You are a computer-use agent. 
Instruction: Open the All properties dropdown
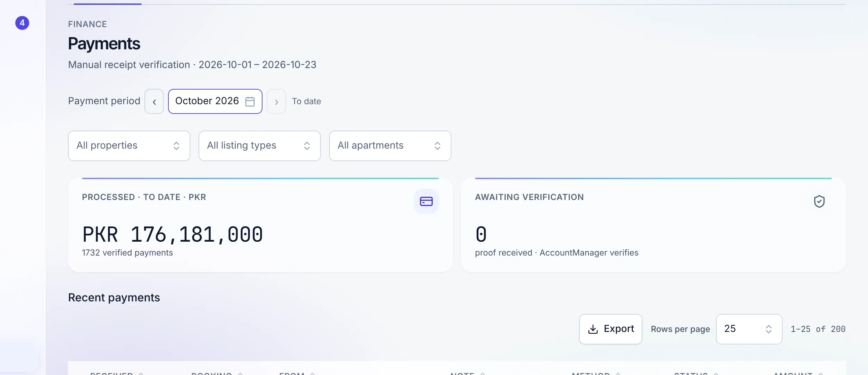coord(129,146)
